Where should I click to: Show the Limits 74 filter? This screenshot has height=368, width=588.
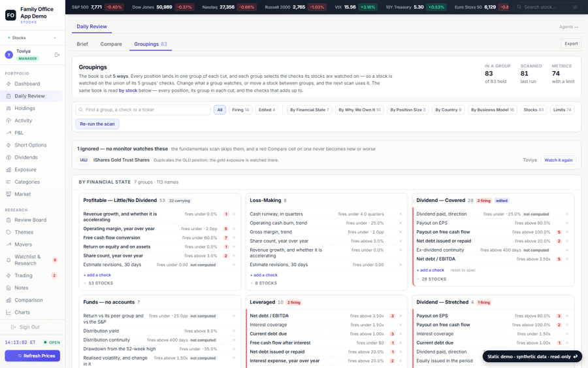click(x=562, y=110)
